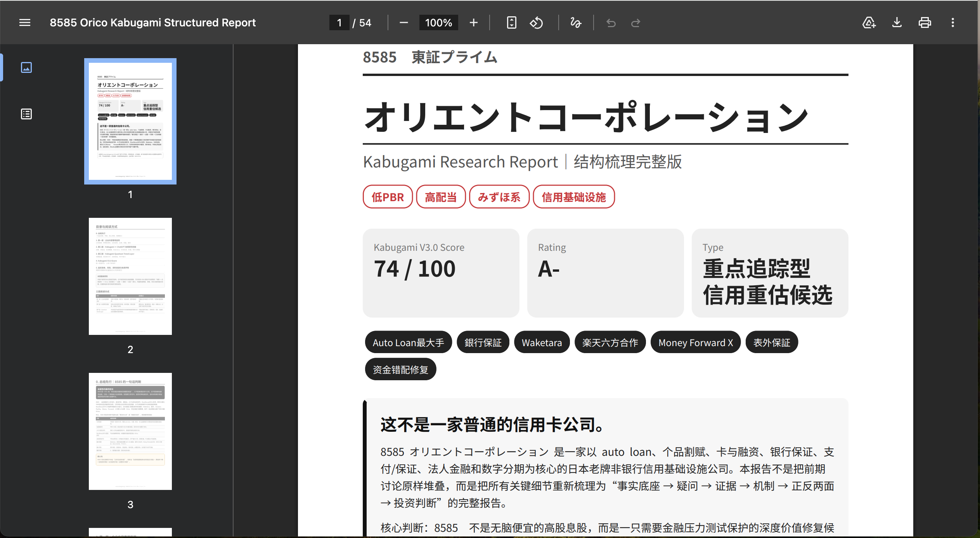This screenshot has width=980, height=538.
Task: Click the Auto Loan最大手 chip
Action: point(408,342)
